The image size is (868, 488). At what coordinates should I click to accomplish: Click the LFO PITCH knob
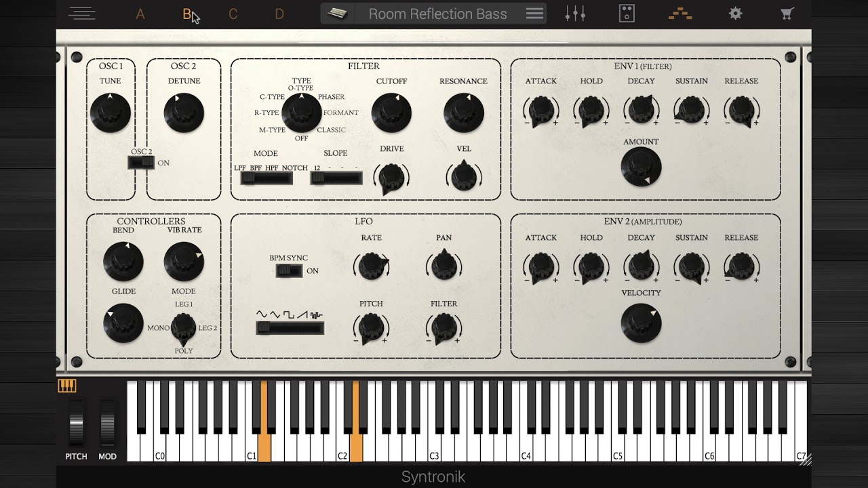point(372,329)
